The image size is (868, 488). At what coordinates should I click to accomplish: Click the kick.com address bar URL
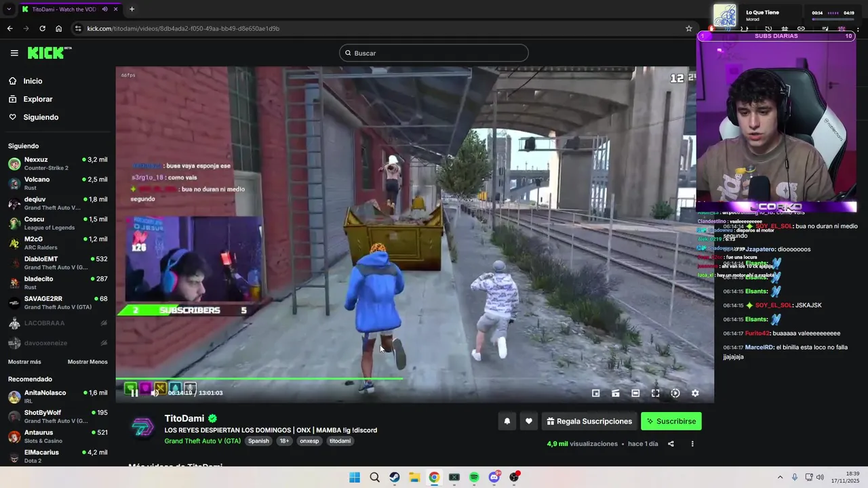coord(183,28)
